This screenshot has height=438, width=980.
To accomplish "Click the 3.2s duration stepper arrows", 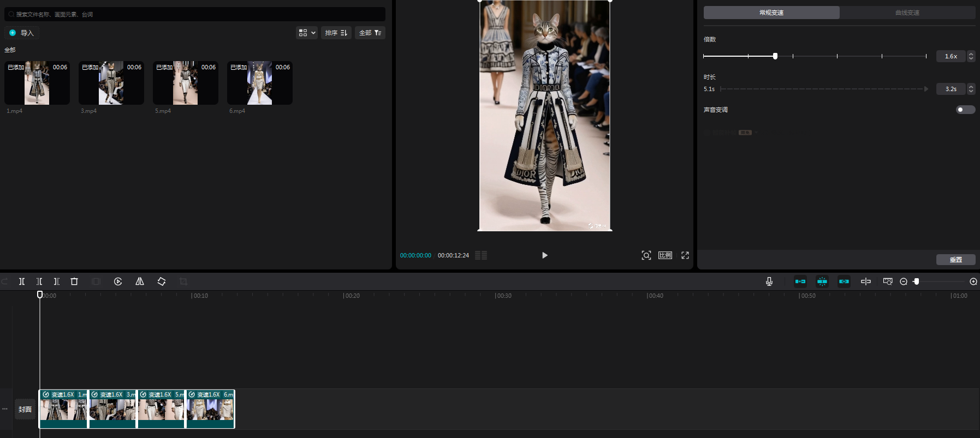I will click(971, 89).
